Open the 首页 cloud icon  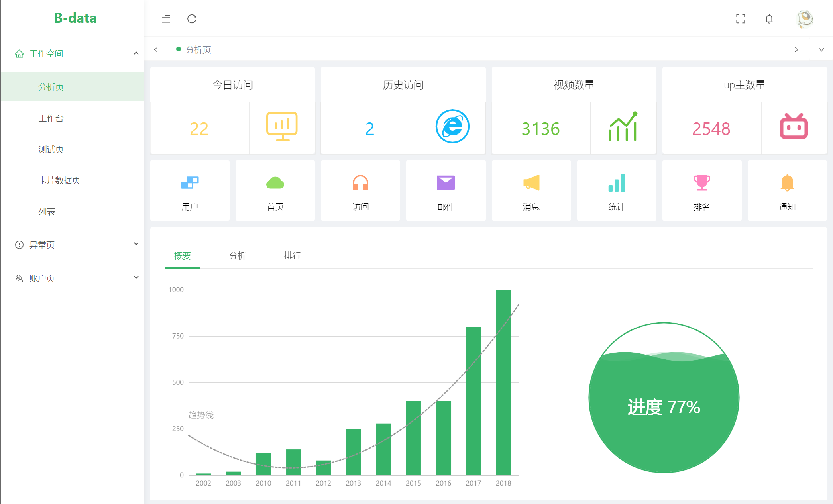[x=275, y=183]
